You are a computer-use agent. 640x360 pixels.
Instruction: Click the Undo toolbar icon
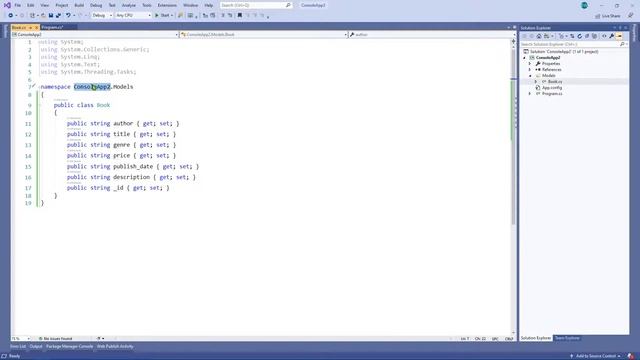pos(68,16)
